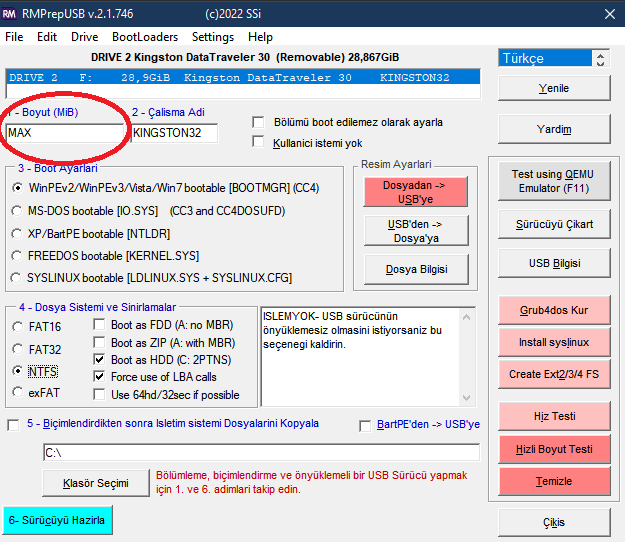Check 'Boot as FDD (A: no MBR)'

click(x=99, y=324)
